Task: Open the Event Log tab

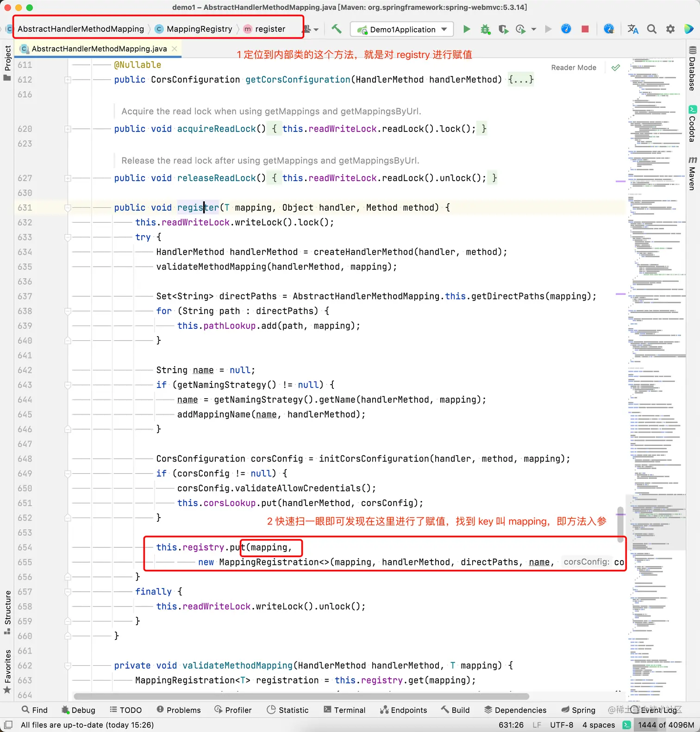Action: tap(654, 710)
